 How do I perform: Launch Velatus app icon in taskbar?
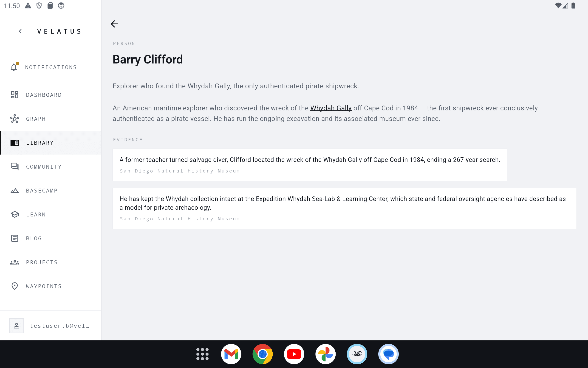[x=357, y=354]
